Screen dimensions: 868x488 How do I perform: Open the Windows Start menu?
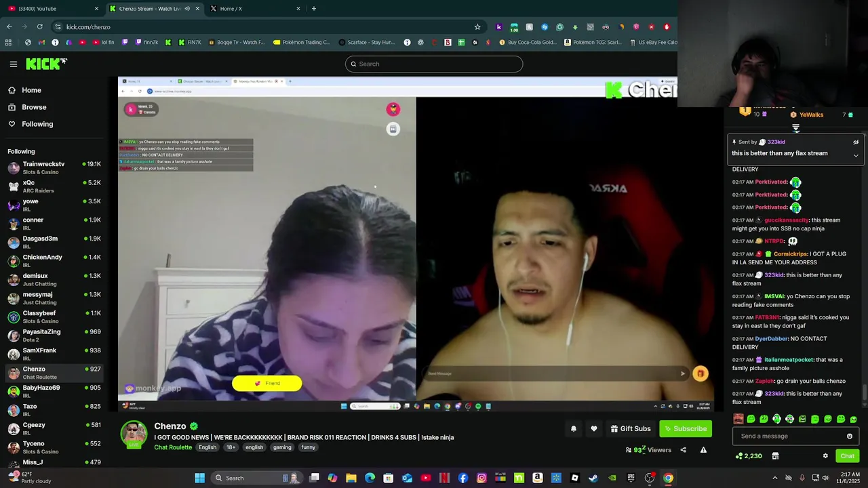[199, 478]
